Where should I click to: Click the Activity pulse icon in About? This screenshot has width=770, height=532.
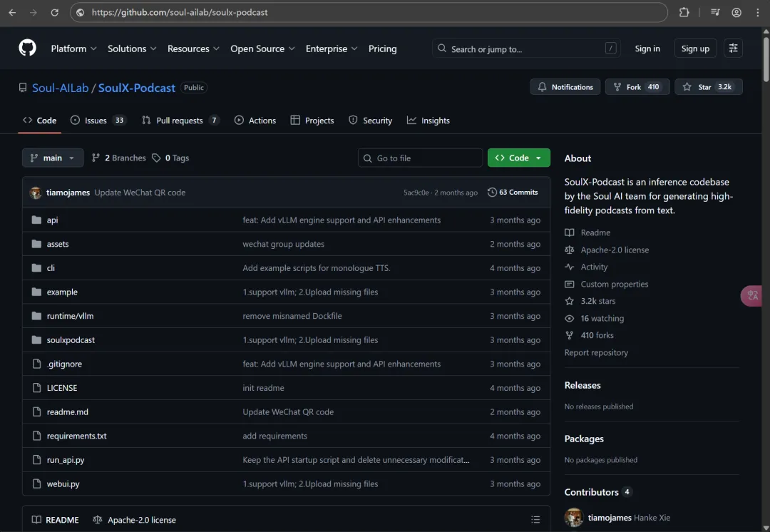click(x=569, y=267)
